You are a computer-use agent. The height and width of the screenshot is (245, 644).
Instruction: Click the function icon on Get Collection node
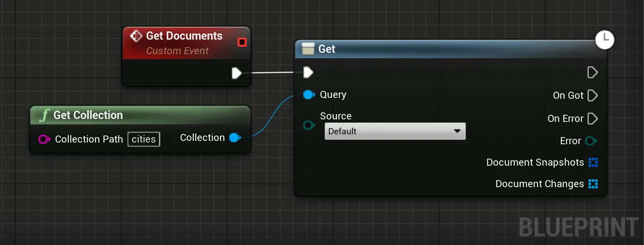pos(44,115)
